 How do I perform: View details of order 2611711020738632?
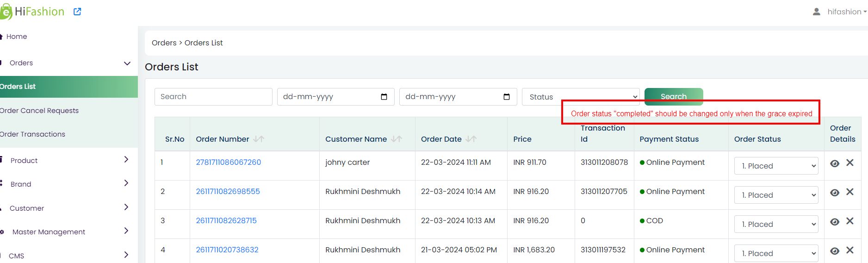pyautogui.click(x=835, y=251)
